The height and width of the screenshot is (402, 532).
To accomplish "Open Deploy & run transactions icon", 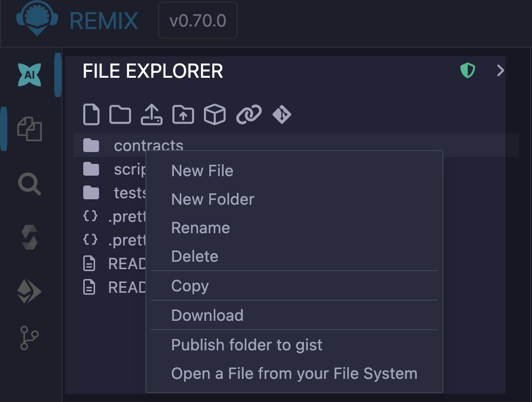I will tap(30, 291).
